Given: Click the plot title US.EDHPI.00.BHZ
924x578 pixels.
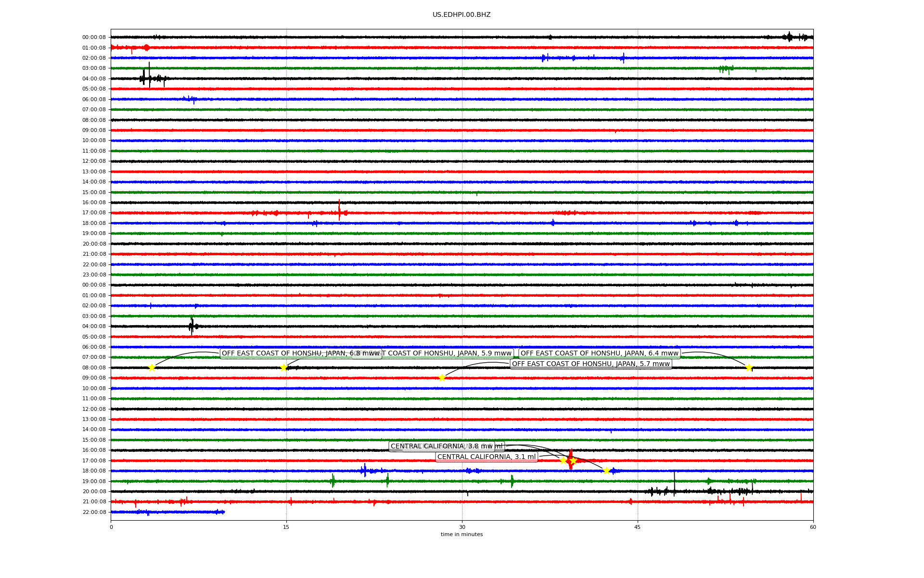Looking at the screenshot, I should 462,15.
